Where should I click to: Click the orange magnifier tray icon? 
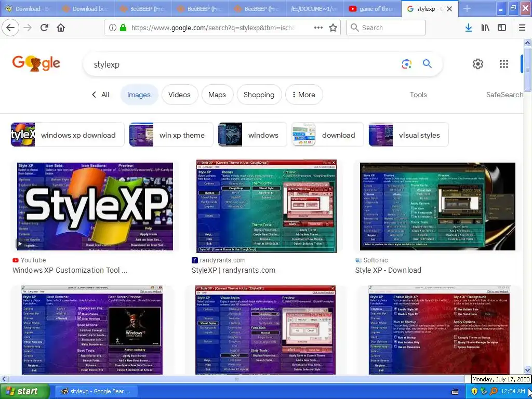(494, 391)
